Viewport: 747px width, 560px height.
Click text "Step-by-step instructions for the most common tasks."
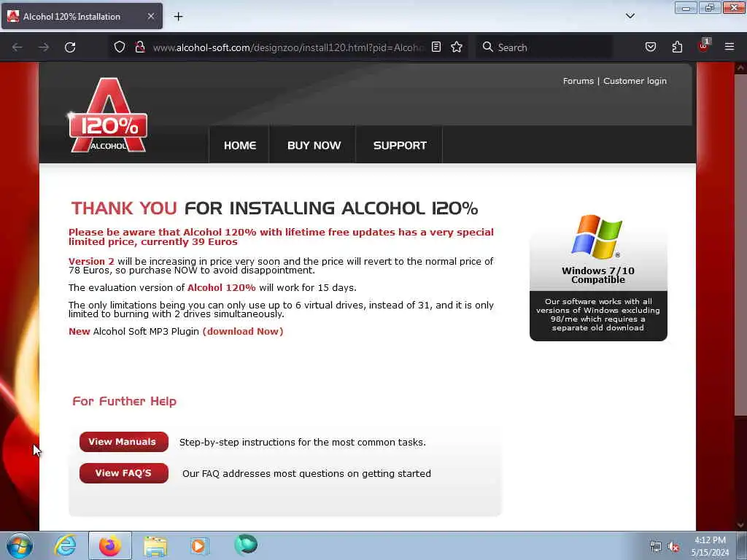(x=303, y=443)
